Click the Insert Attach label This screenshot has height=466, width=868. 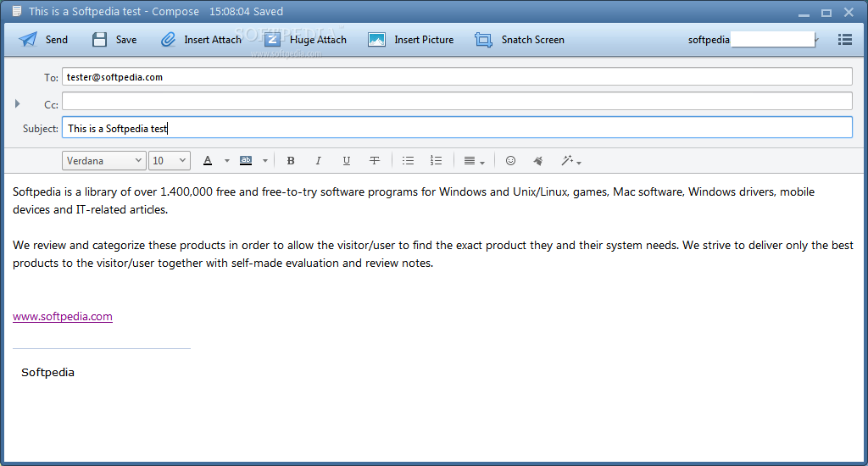[x=213, y=40]
